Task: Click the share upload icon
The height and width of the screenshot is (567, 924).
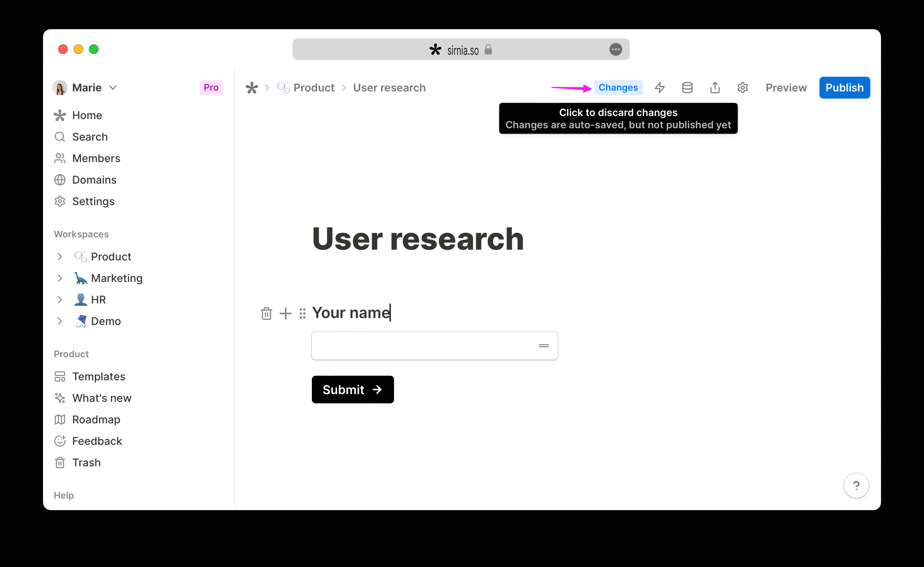Action: tap(715, 88)
